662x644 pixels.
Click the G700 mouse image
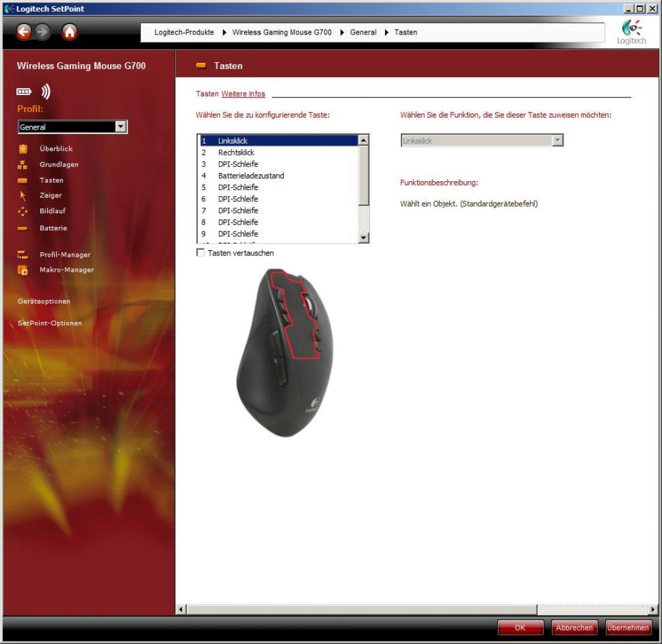pyautogui.click(x=286, y=352)
